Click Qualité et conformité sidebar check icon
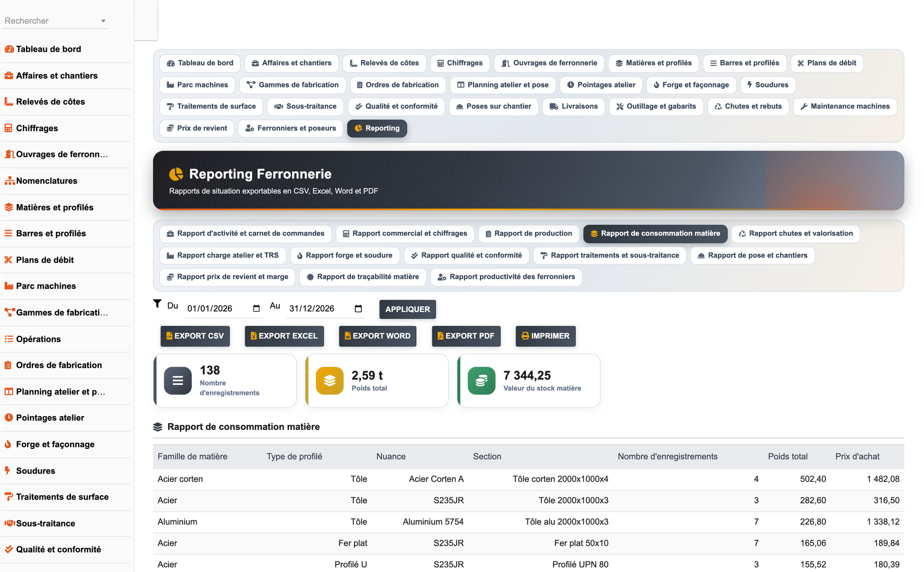This screenshot has height=572, width=924. (x=9, y=549)
